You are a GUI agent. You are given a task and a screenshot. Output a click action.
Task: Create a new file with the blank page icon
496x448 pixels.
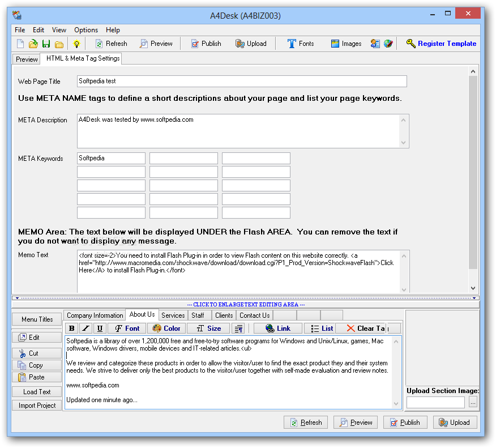point(20,44)
